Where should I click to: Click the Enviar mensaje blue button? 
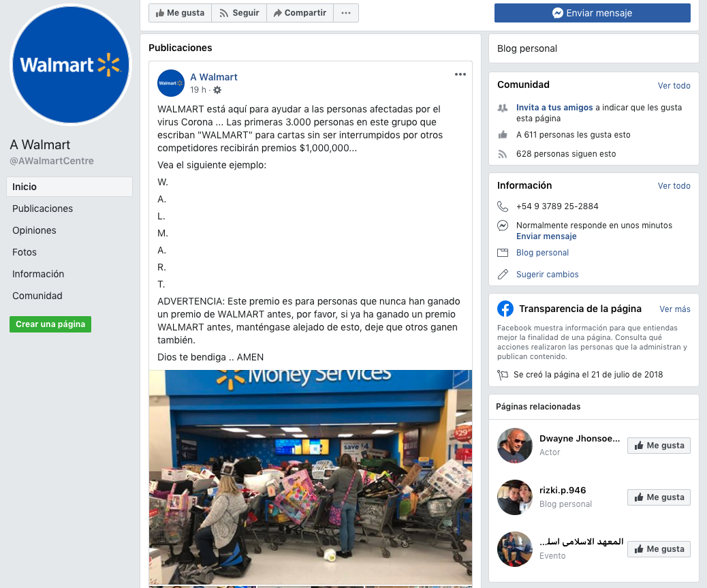tap(592, 13)
